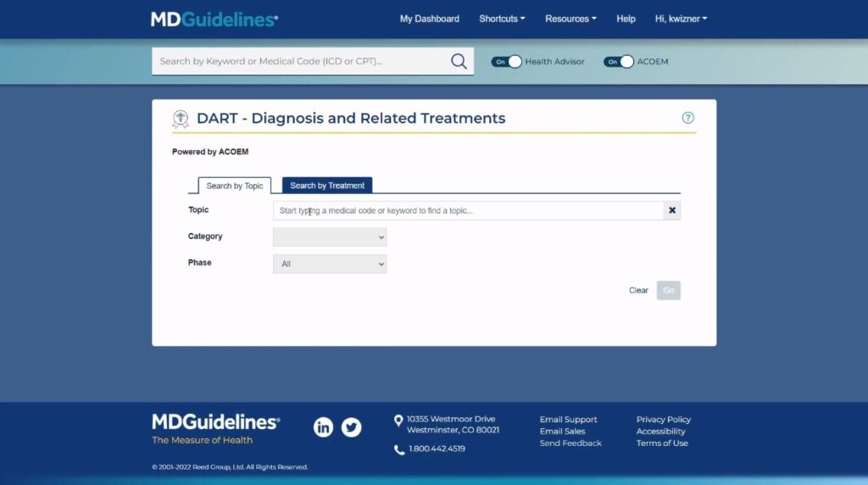Open the Privacy Policy link
Screen dimensions: 868x485
(x=663, y=420)
